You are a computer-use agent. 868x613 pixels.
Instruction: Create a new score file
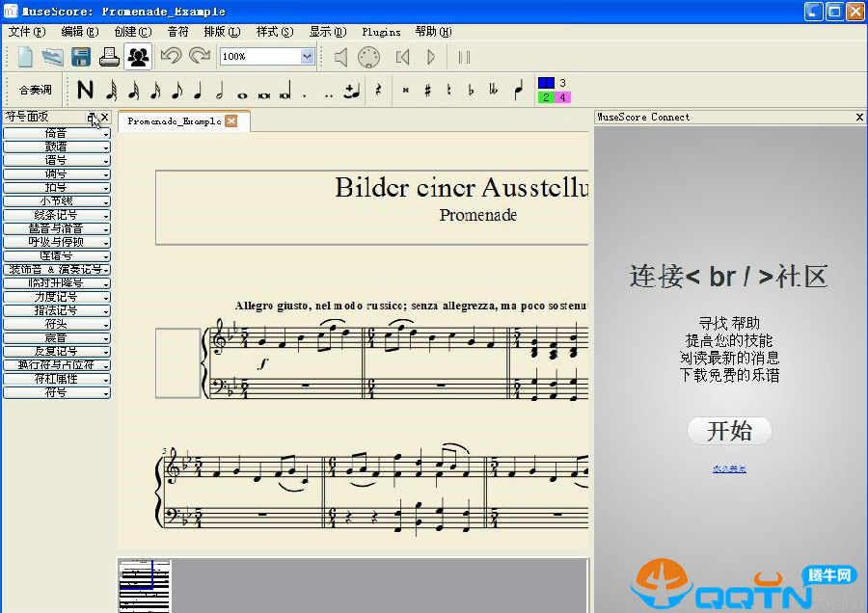(25, 57)
